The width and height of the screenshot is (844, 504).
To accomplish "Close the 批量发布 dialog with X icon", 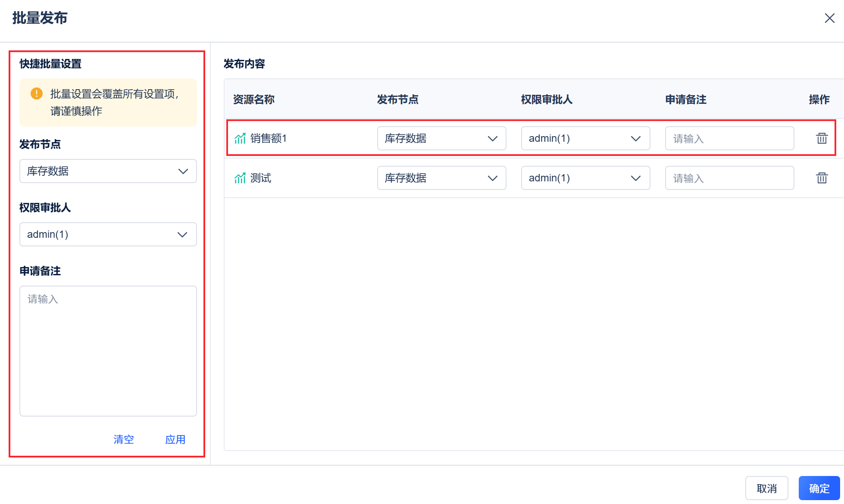I will (x=829, y=18).
